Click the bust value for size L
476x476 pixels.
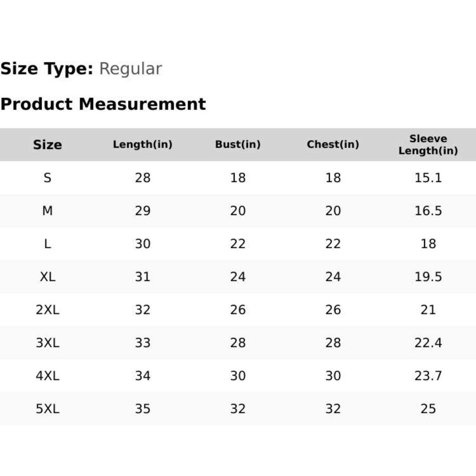pyautogui.click(x=238, y=244)
